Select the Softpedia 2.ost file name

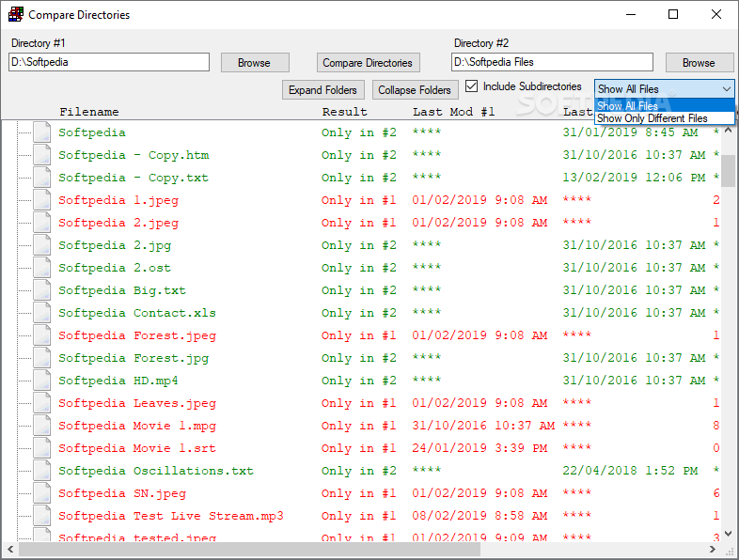115,268
